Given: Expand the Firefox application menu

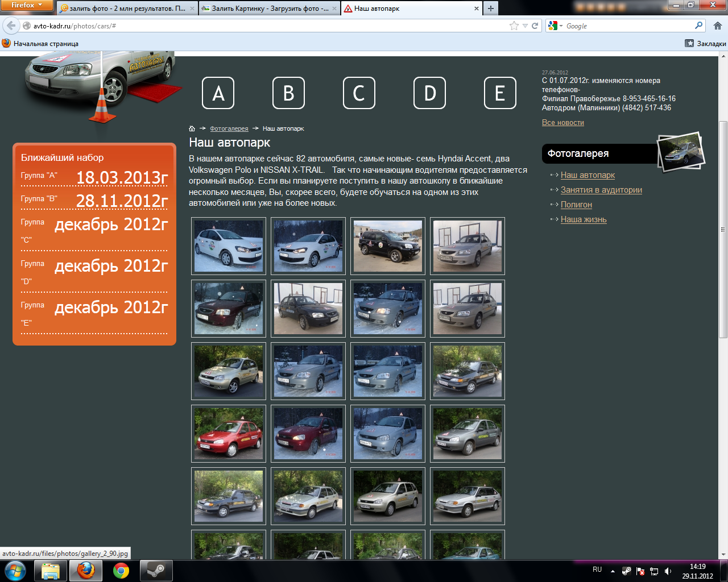Looking at the screenshot, I should point(27,5).
